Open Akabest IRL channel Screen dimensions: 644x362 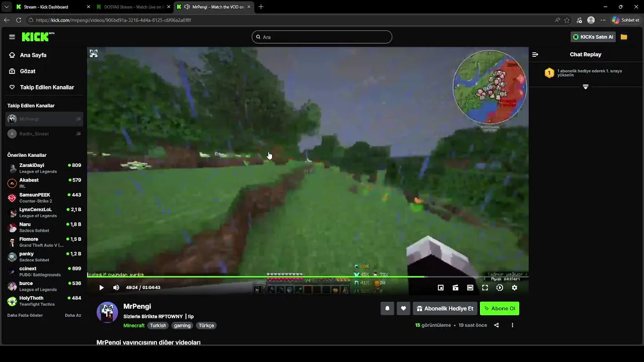point(44,183)
